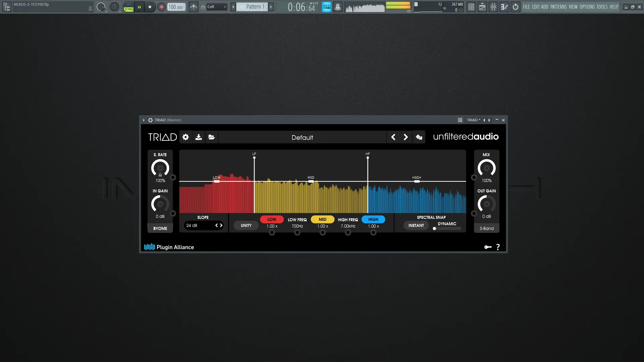Image resolution: width=644 pixels, height=362 pixels.
Task: Open TRIAD's preset folder browser
Action: (x=211, y=137)
